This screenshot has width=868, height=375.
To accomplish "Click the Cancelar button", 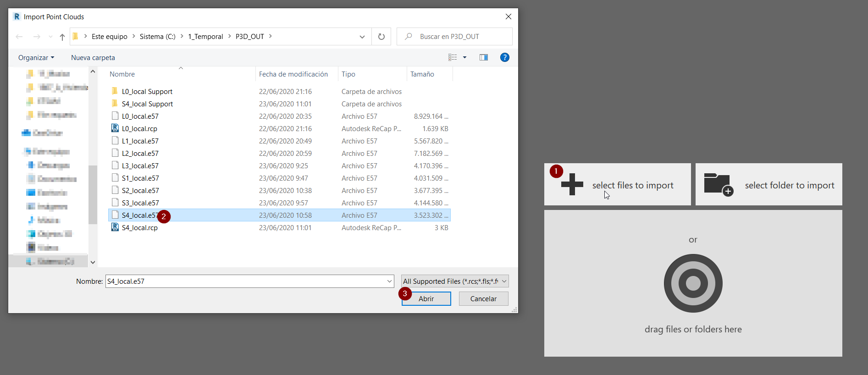I will (483, 298).
